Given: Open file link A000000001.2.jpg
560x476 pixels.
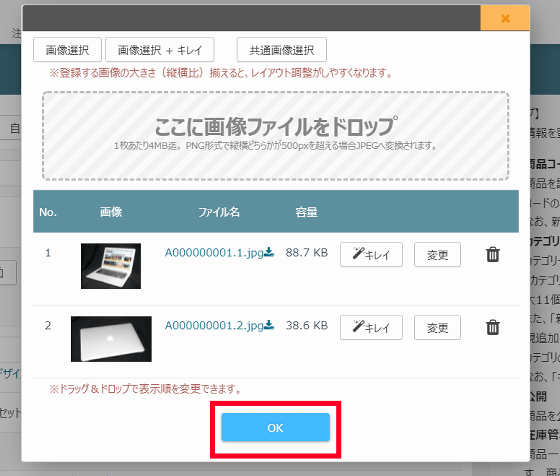Looking at the screenshot, I should [x=214, y=325].
